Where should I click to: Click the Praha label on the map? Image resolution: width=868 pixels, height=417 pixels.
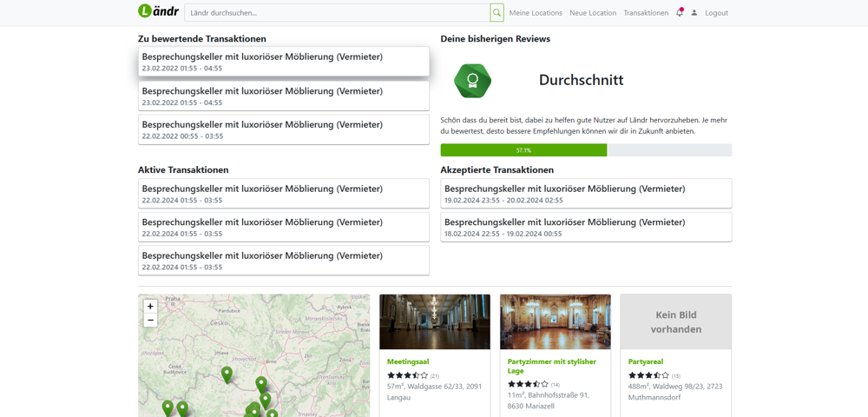tap(173, 300)
